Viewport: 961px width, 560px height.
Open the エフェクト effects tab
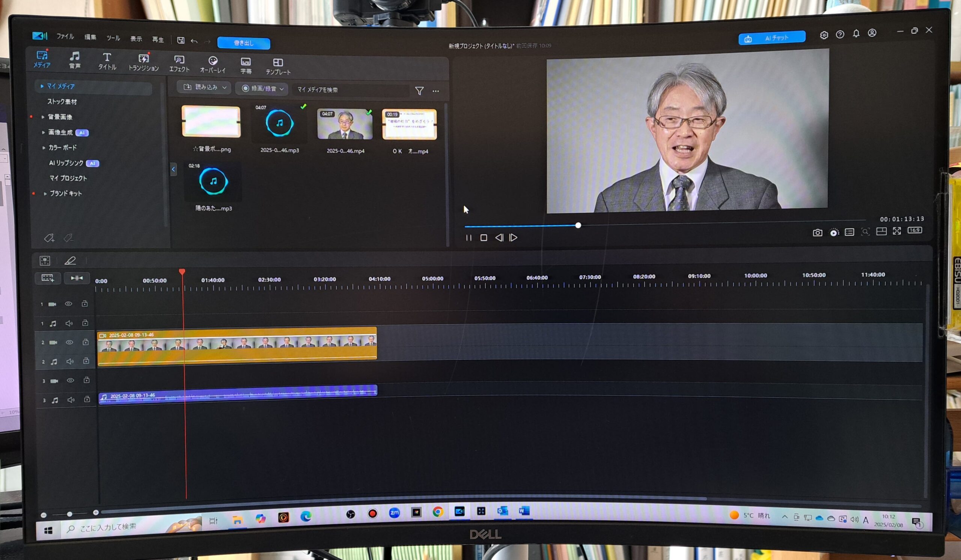click(x=179, y=64)
